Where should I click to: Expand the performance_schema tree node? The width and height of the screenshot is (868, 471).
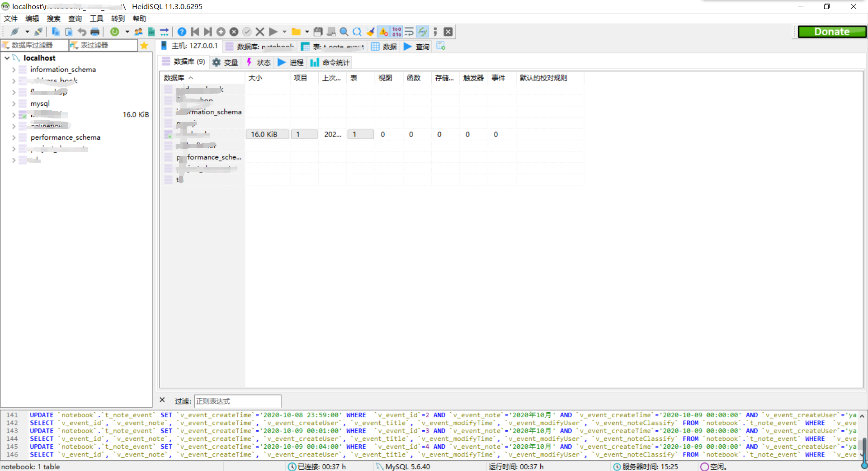click(x=14, y=137)
